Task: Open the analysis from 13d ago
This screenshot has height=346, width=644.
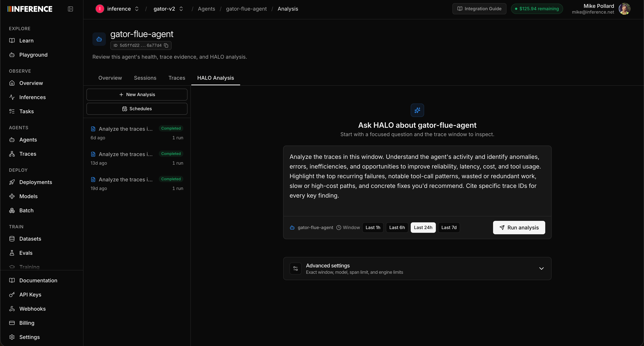Action: 137,158
